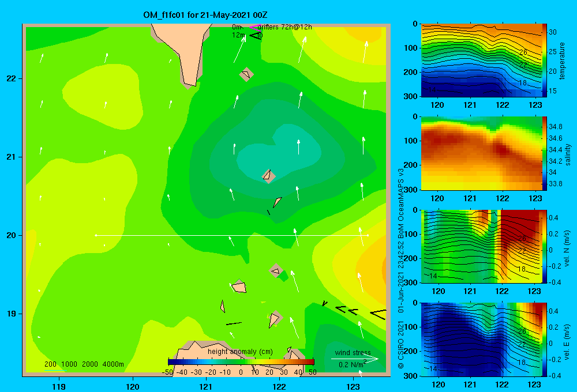The image size is (577, 392).
Task: Click the '0.2 N/m2' wind stress value
Action: 352,364
